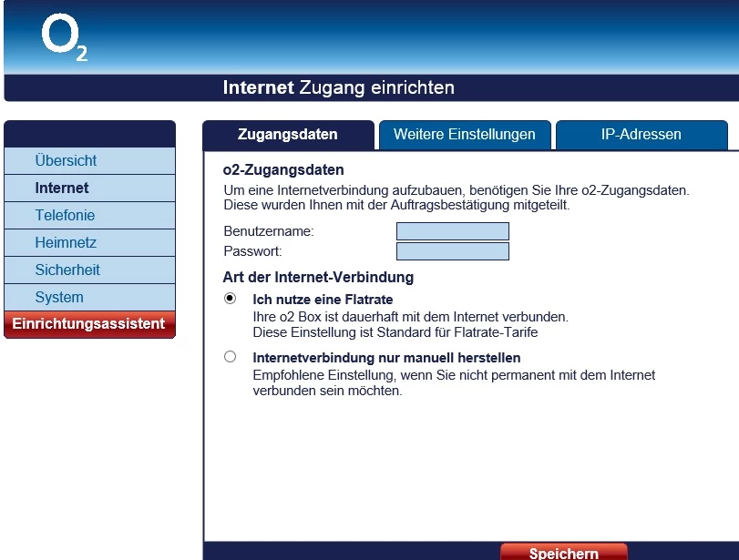The image size is (739, 560).
Task: Switch to the Zugangsdaten tab
Action: [x=288, y=135]
